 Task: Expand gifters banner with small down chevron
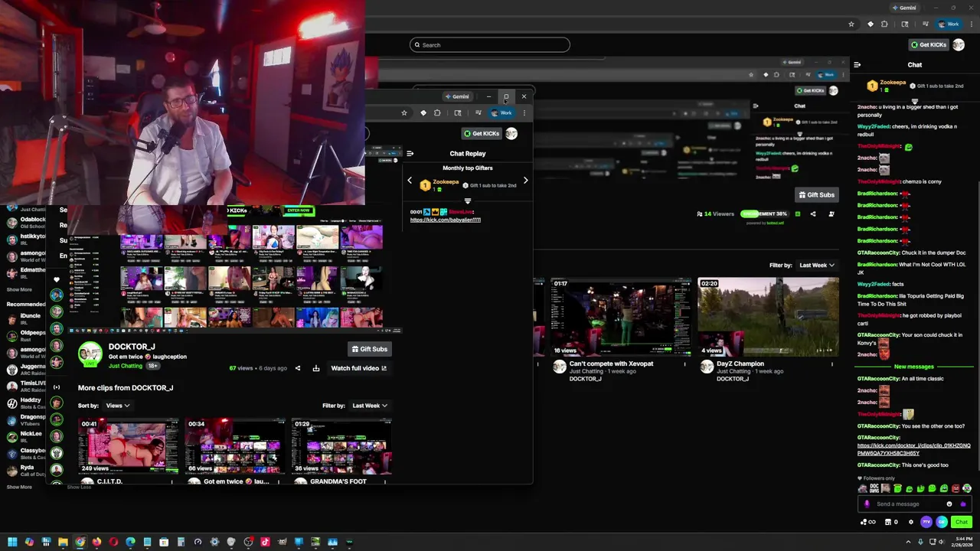914,100
